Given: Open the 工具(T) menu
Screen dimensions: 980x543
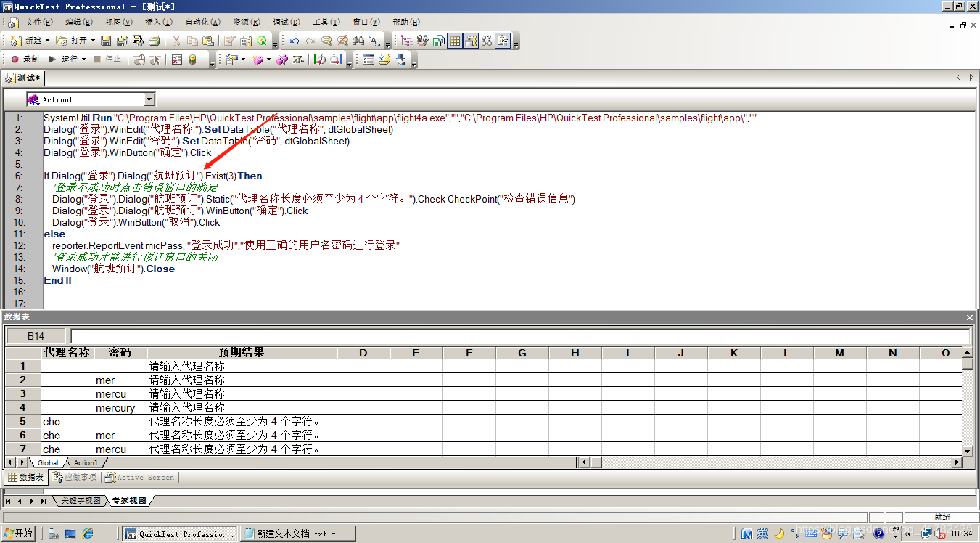Looking at the screenshot, I should (x=326, y=23).
